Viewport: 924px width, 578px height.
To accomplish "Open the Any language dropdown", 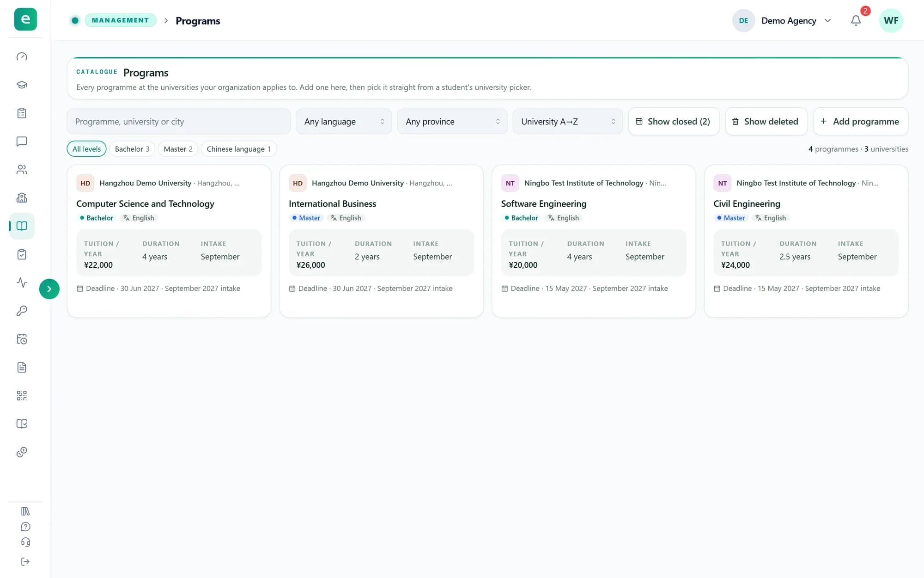I will tap(344, 122).
